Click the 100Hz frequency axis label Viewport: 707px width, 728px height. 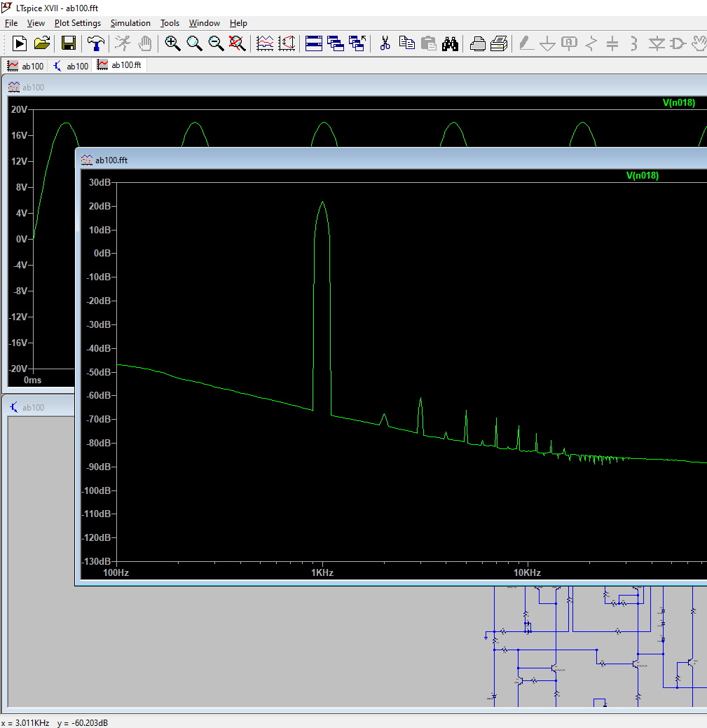(116, 572)
